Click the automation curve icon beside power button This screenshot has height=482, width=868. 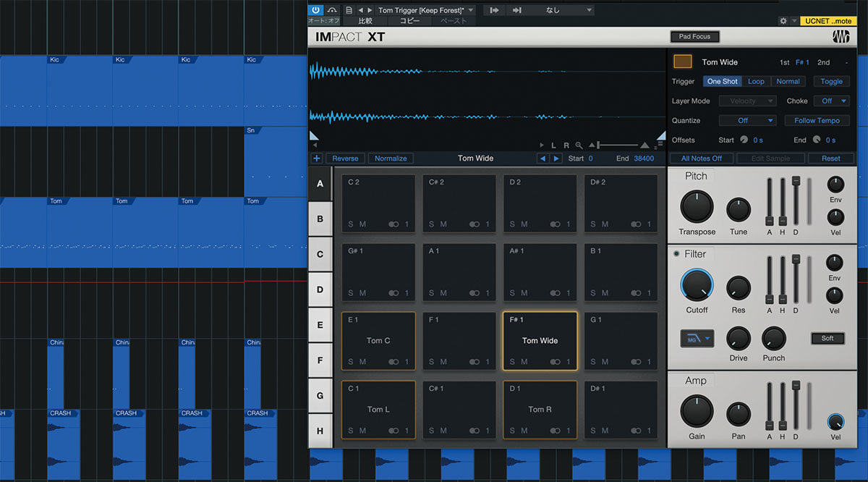tap(332, 10)
